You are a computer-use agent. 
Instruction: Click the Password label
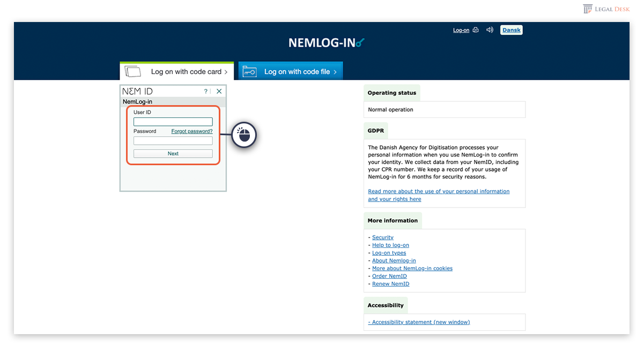tap(145, 131)
